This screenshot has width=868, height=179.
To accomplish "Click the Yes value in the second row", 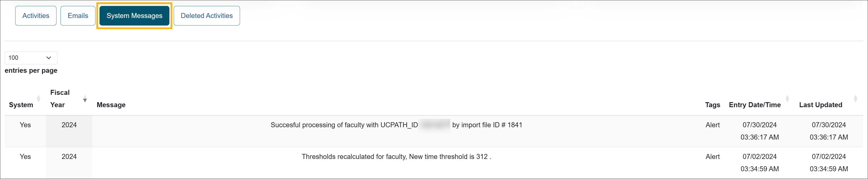I will 25,156.
